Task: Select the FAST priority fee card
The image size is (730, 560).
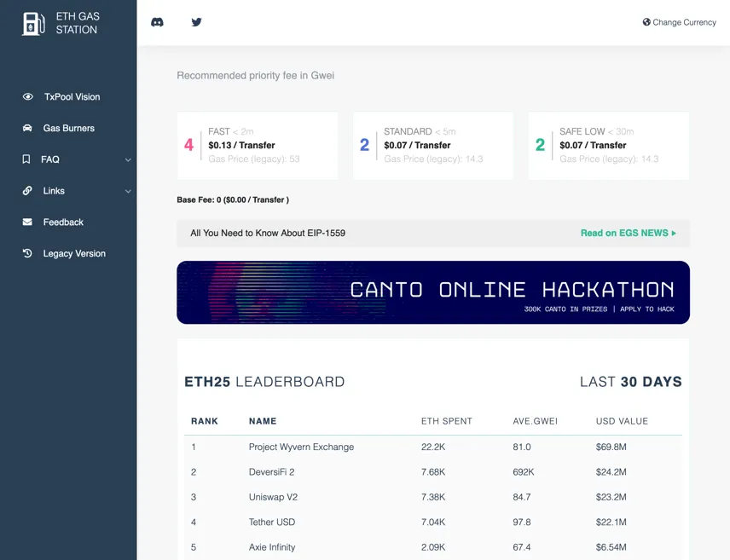Action: 258,145
